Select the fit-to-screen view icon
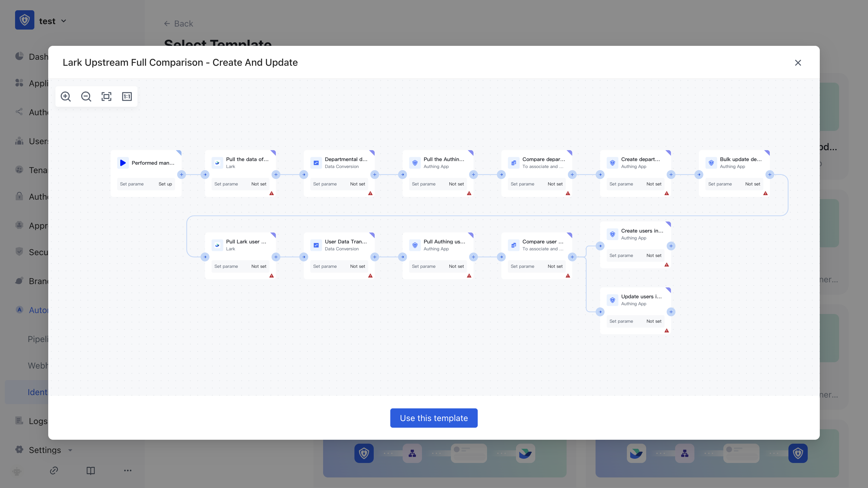Viewport: 868px width, 488px height. point(106,97)
